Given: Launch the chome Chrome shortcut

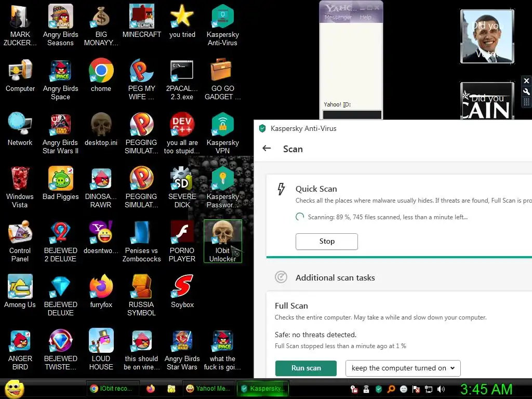Looking at the screenshot, I should (101, 75).
